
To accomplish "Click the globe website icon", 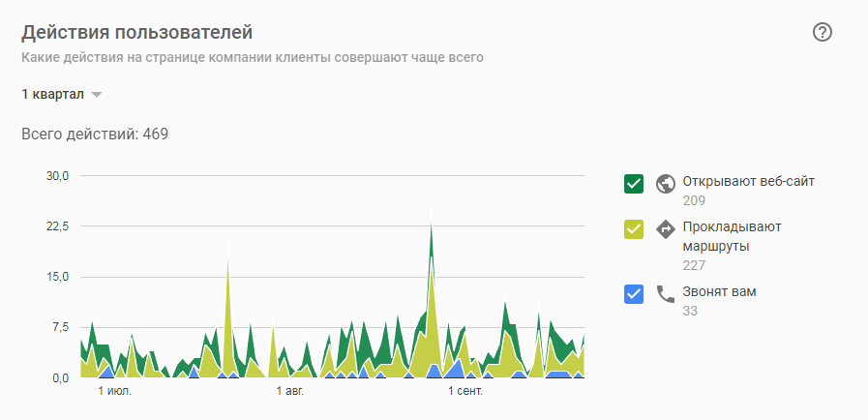I will [665, 183].
